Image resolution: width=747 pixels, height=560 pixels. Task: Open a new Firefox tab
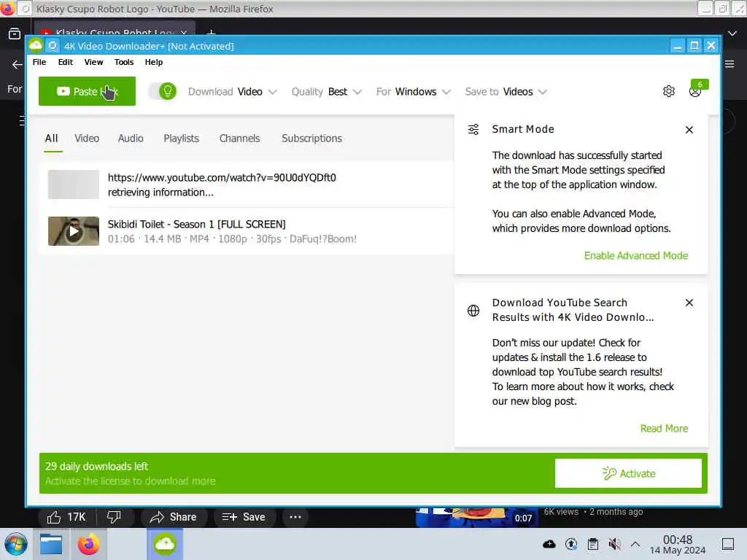click(211, 33)
